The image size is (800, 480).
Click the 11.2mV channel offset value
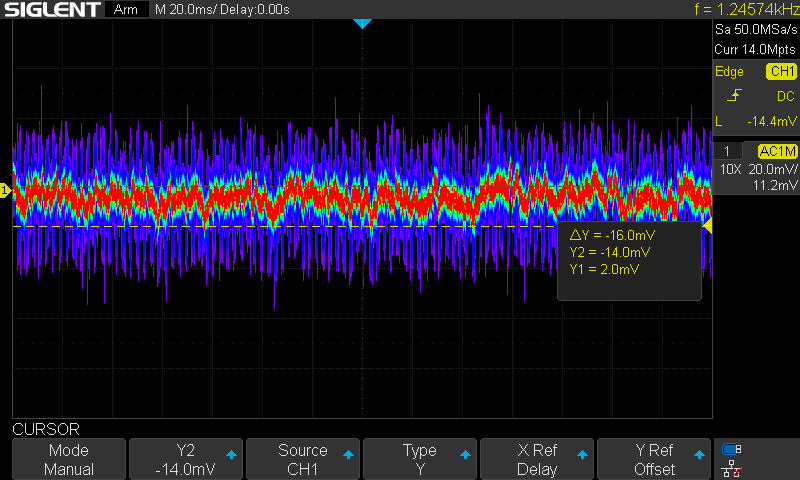click(x=775, y=186)
